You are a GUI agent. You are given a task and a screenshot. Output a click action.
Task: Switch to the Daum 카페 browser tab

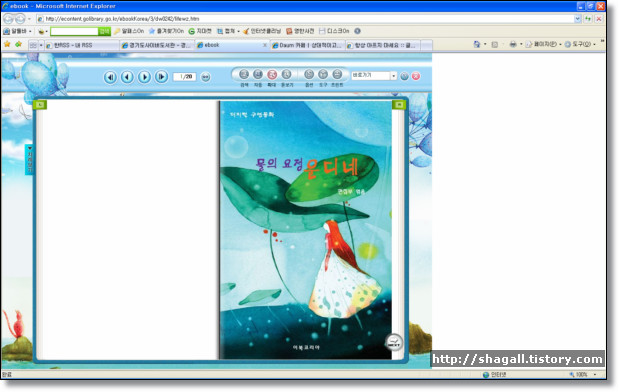click(307, 45)
